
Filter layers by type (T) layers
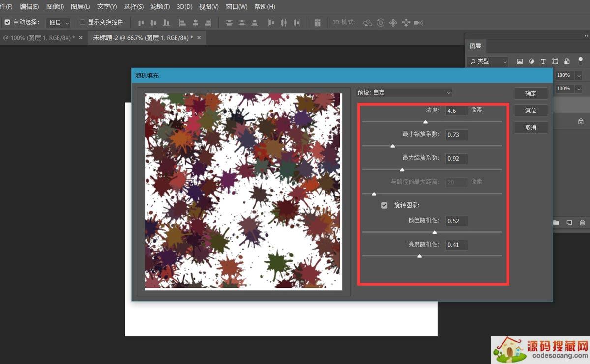pos(543,61)
